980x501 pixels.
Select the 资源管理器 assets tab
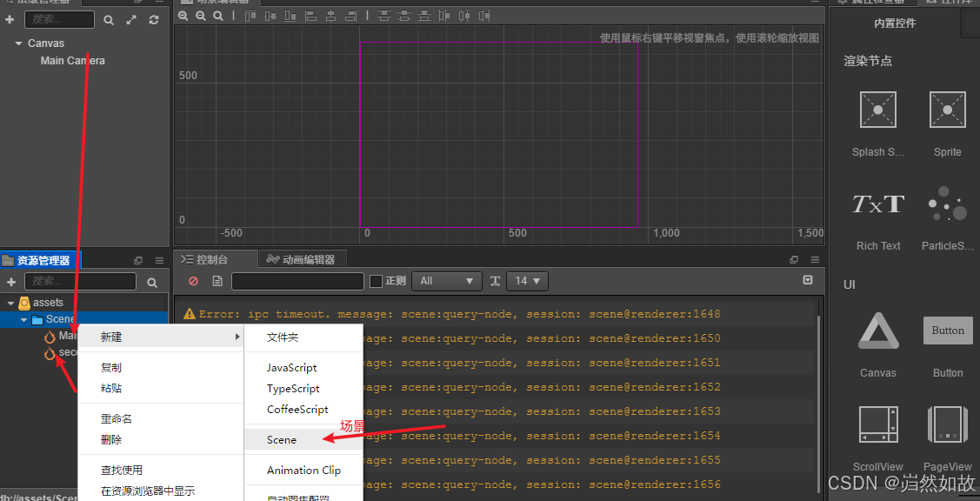pyautogui.click(x=40, y=260)
